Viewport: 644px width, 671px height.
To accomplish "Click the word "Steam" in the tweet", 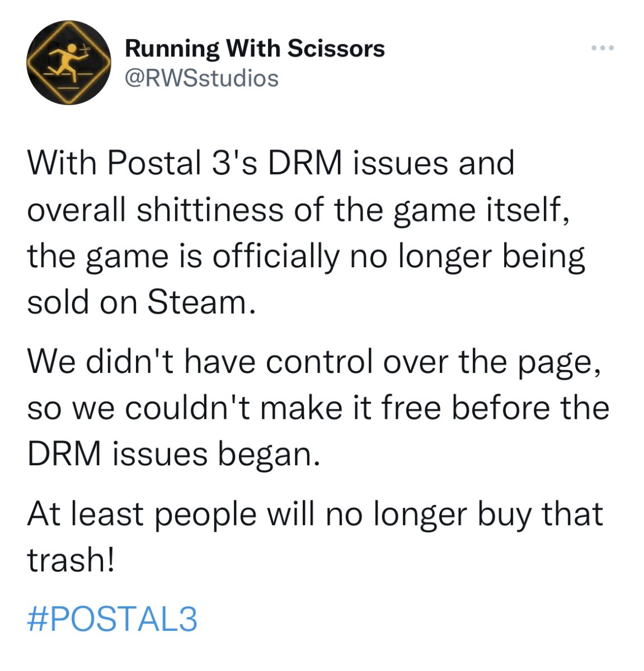I will point(196,303).
